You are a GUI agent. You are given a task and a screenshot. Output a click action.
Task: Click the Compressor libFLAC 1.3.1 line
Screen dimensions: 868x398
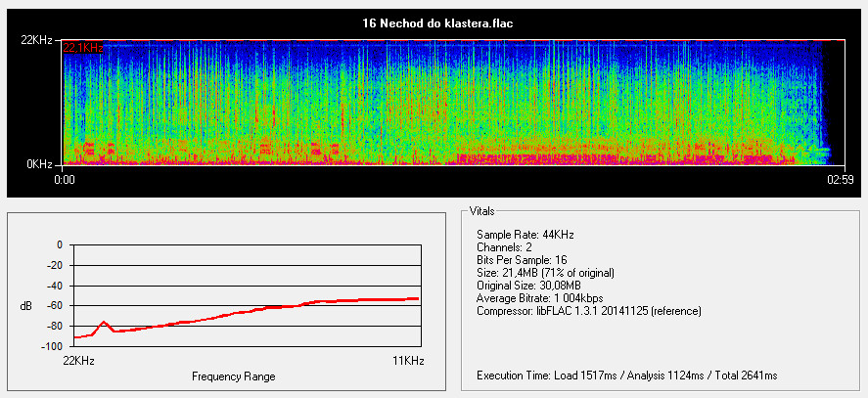click(589, 311)
